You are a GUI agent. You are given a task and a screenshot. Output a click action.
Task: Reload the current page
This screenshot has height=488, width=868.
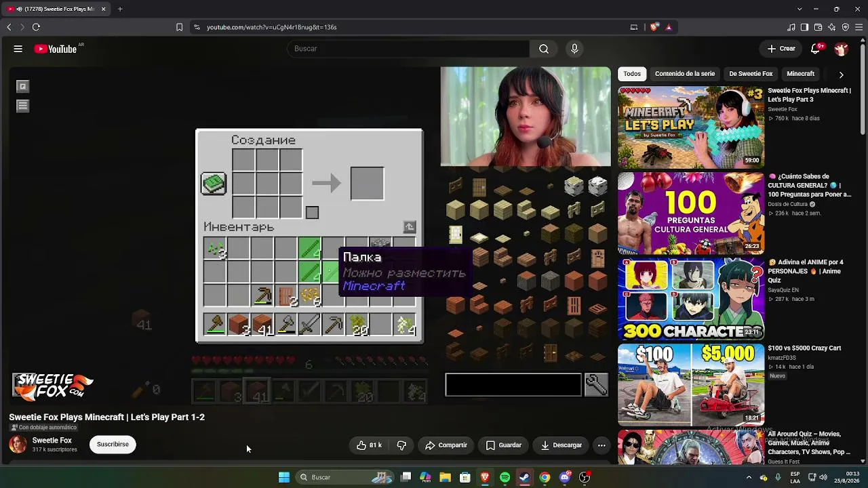click(36, 27)
